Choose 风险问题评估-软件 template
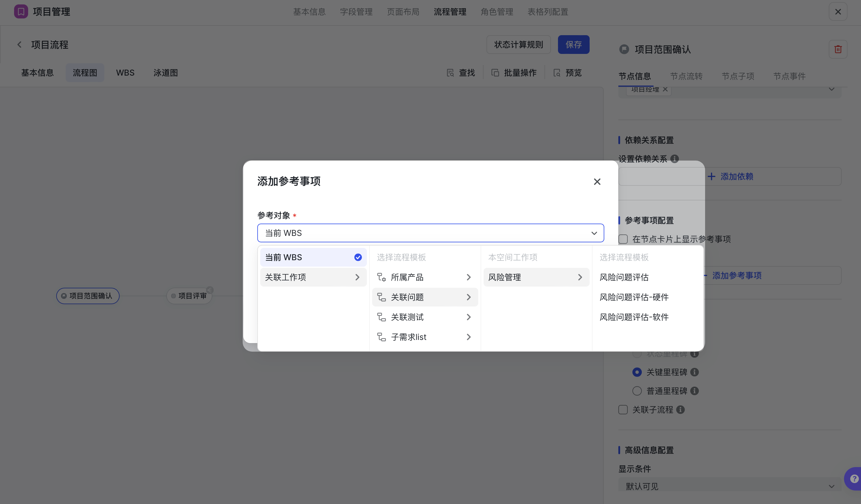Screen dimensions: 861x504 point(634,317)
